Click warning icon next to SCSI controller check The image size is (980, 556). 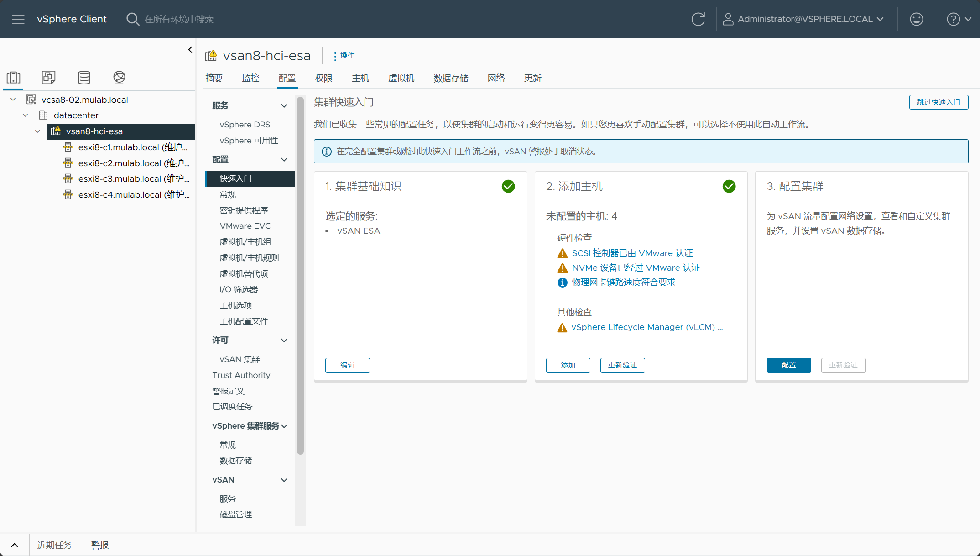tap(563, 253)
